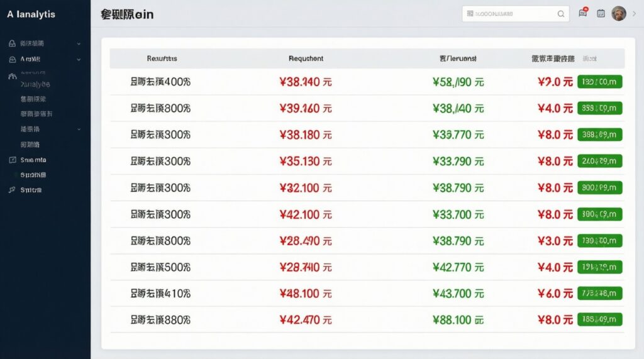Screen dimensions: 644x359
Task: Click the Requchent column header
Action: tap(306, 58)
